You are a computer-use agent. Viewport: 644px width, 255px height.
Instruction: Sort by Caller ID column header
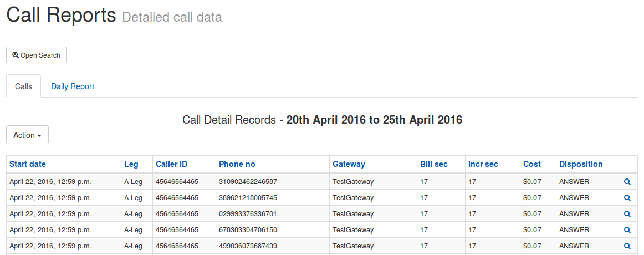[171, 164]
